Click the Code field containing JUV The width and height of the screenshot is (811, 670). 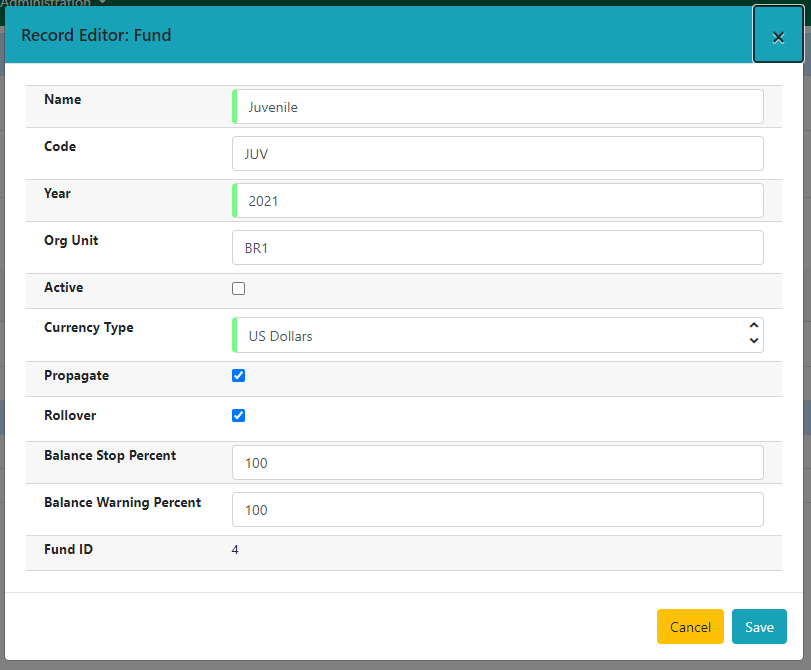[498, 154]
